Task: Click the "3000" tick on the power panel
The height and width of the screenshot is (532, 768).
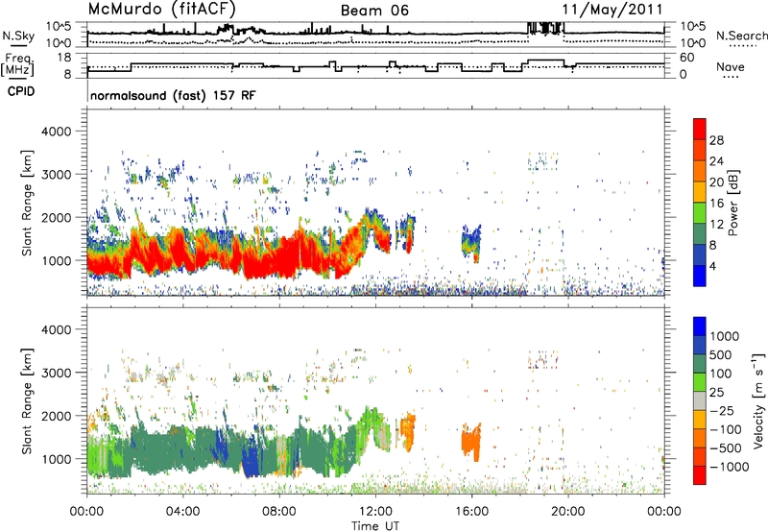Action: click(x=59, y=175)
